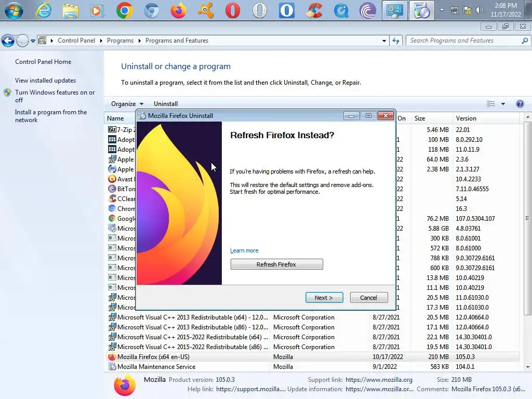Show hidden system tray icons
532x399 pixels.
point(442,10)
